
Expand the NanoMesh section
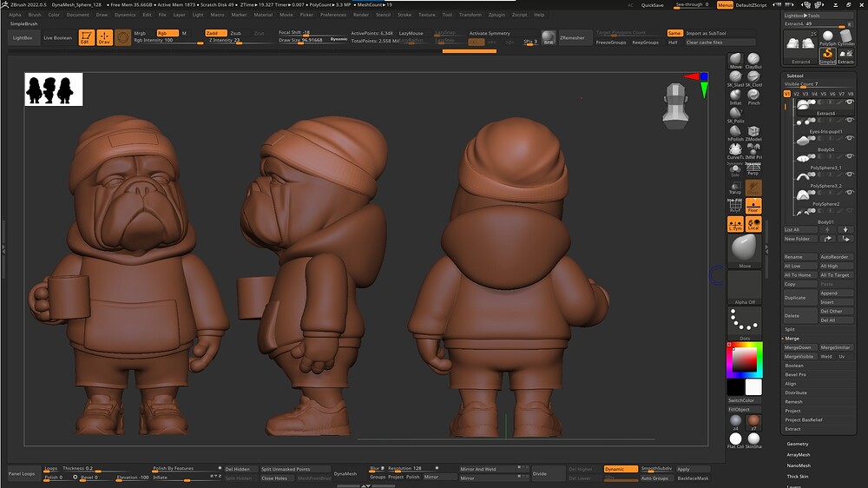tap(799, 465)
